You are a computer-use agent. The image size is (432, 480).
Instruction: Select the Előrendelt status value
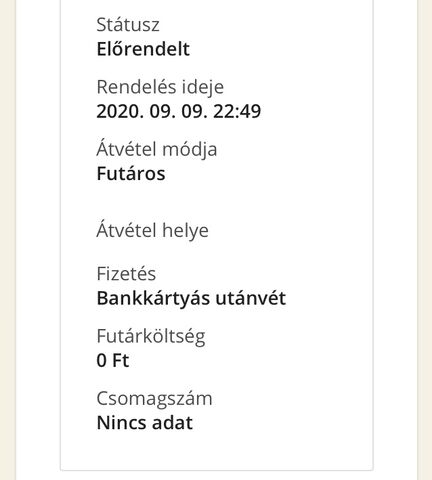(143, 49)
